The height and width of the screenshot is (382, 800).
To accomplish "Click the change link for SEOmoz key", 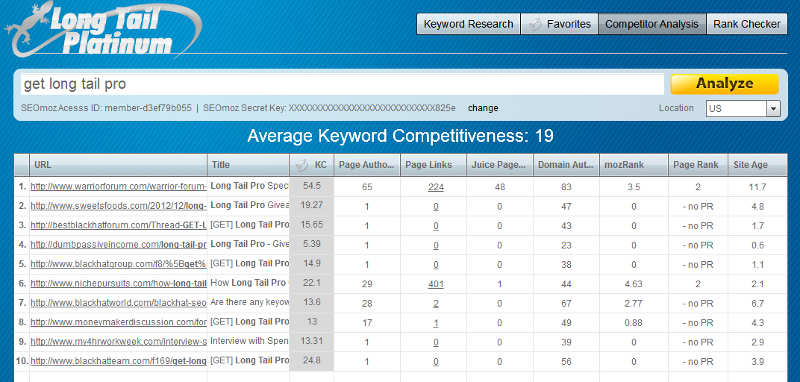I will [x=483, y=108].
